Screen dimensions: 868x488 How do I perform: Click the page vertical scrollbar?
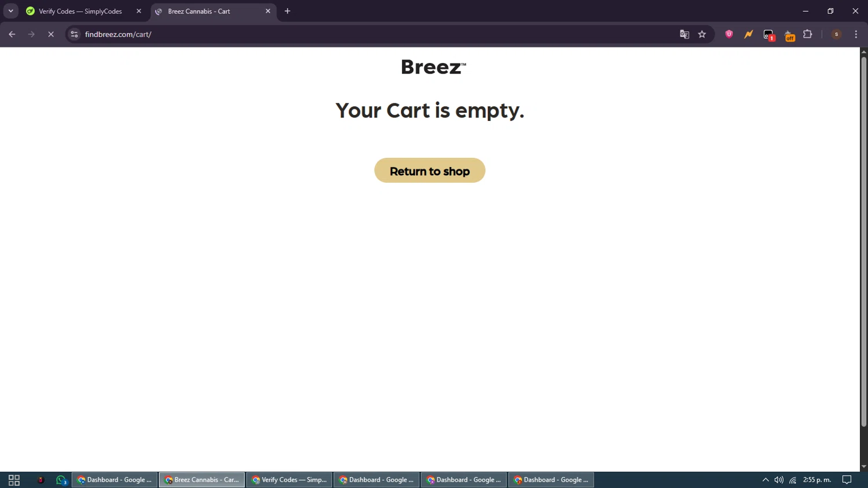(863, 242)
